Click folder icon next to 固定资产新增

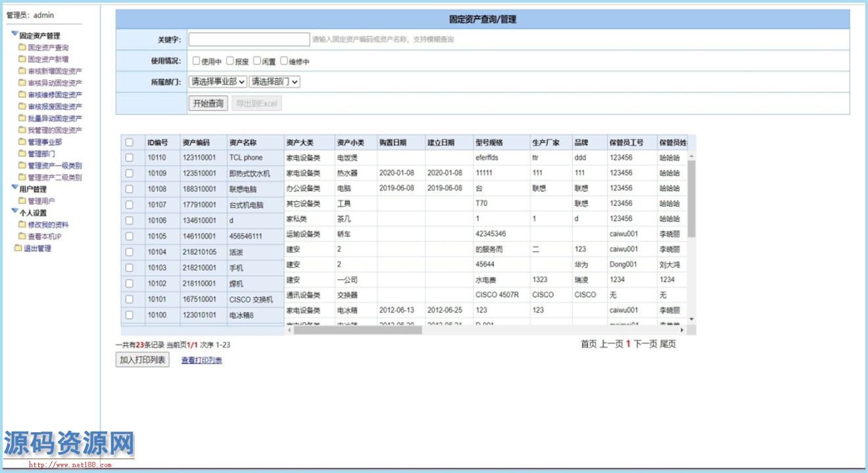point(22,59)
